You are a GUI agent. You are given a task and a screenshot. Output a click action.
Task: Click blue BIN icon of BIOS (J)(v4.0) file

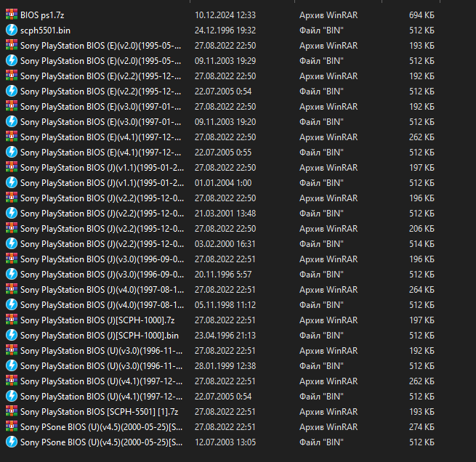click(12, 304)
